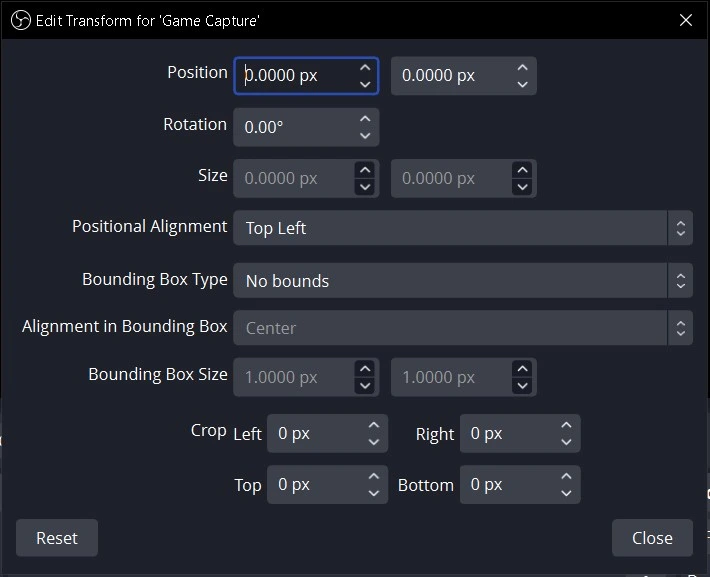Decrease Crop Bottom with down arrow
The height and width of the screenshot is (577, 710).
tap(566, 493)
